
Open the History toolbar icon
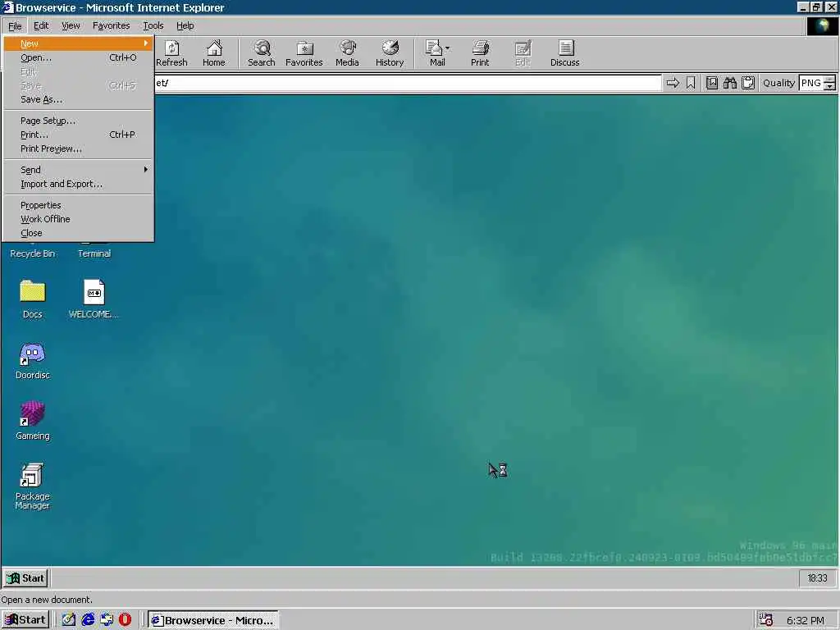coord(390,53)
